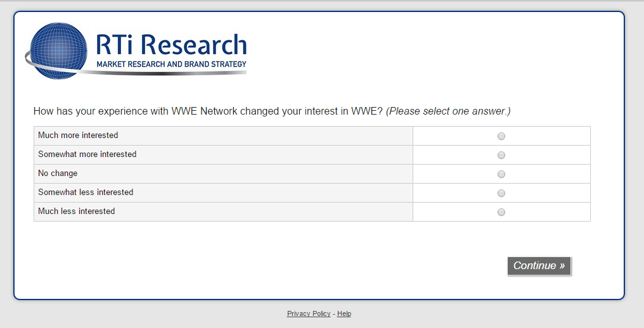Click the "Somewhat more interested" row label

coord(87,155)
